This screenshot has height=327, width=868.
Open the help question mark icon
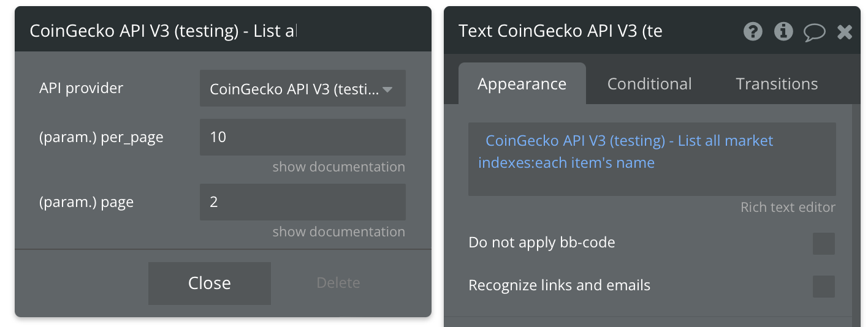[753, 31]
